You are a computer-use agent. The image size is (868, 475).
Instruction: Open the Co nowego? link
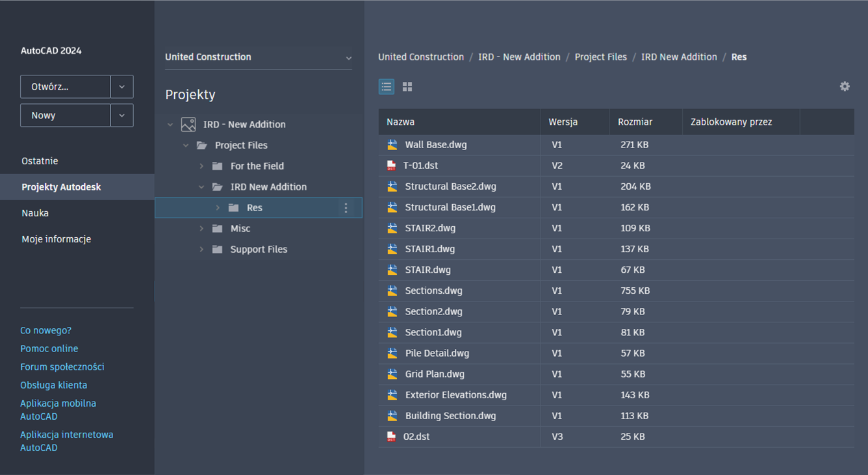point(46,330)
